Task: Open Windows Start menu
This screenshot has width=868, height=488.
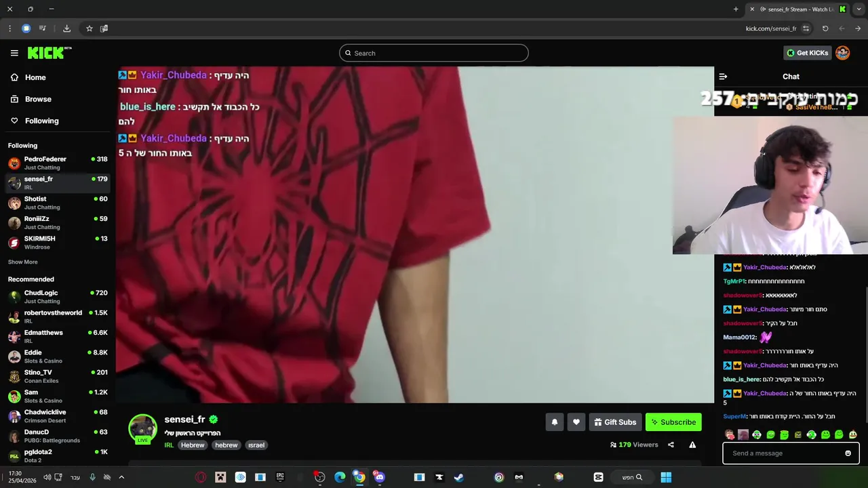Action: pyautogui.click(x=666, y=477)
